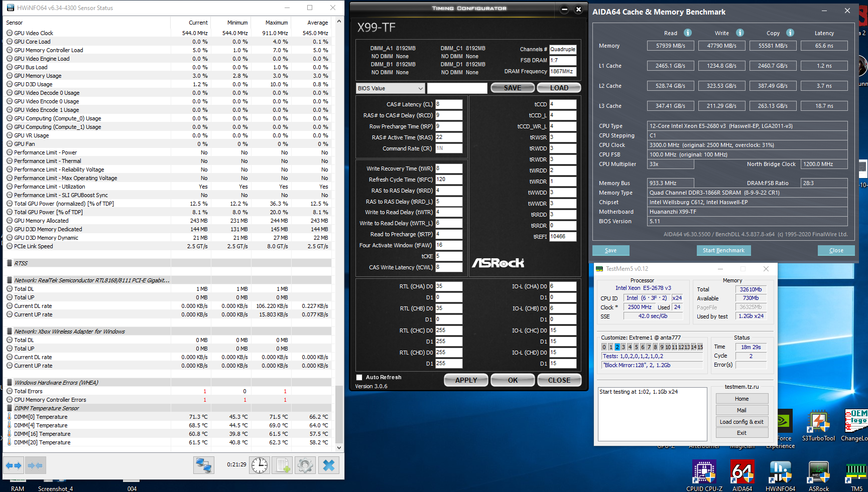This screenshot has width=868, height=492.
Task: Click the expand columns arrows icon in HWiNFO
Action: click(14, 465)
